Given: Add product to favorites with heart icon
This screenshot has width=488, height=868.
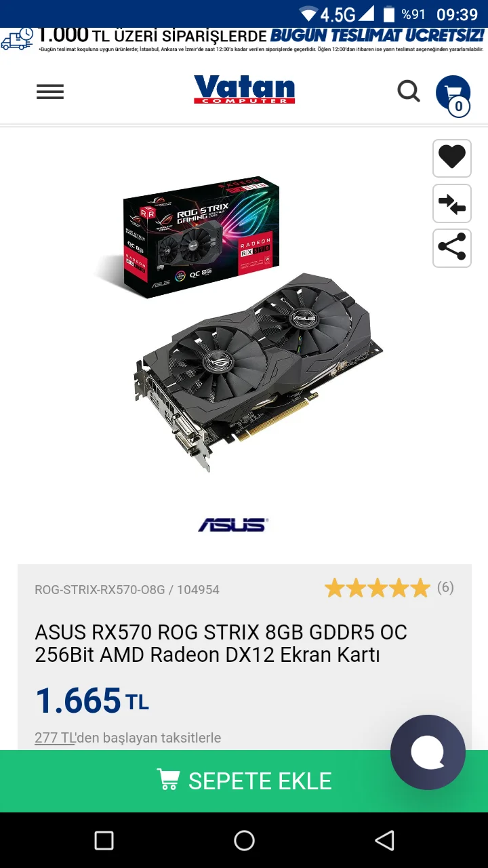Looking at the screenshot, I should [452, 158].
